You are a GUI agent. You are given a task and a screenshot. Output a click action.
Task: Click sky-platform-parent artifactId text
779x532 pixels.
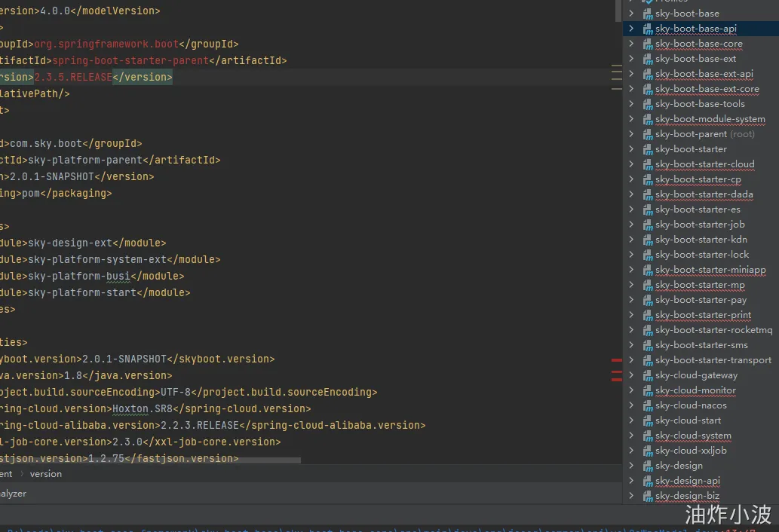(x=85, y=160)
